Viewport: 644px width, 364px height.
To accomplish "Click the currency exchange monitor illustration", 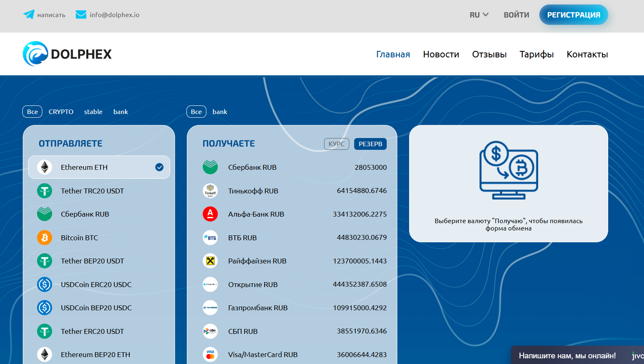I will coord(508,170).
